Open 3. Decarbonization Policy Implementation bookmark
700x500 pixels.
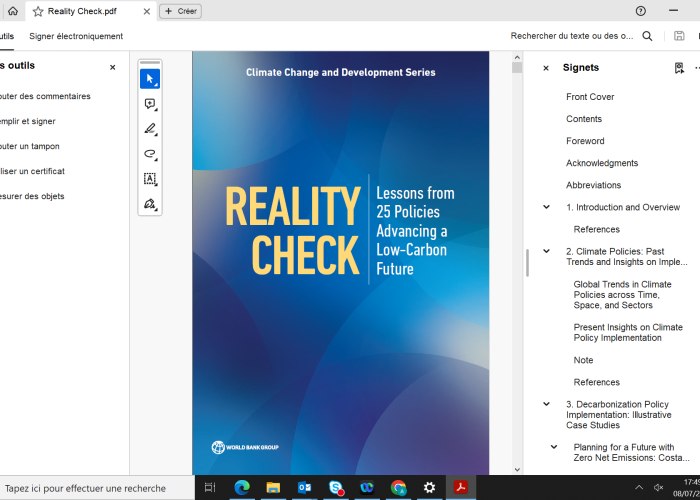[x=619, y=415]
